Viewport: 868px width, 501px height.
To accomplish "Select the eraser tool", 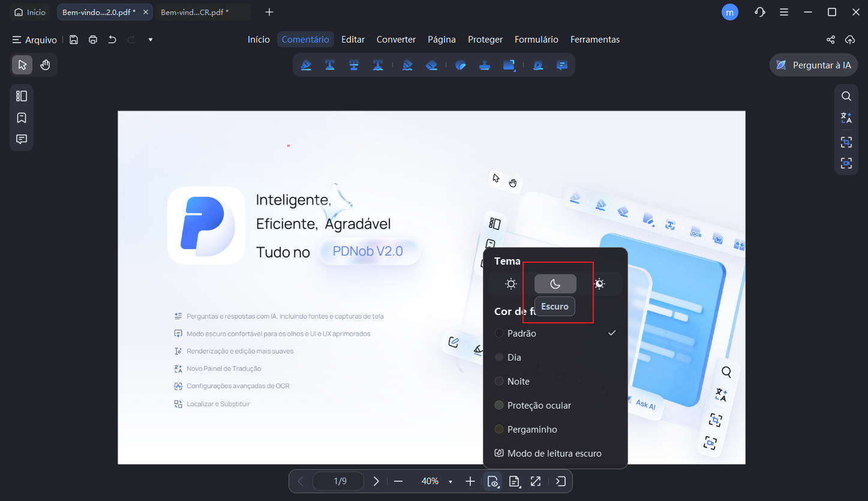I will [431, 65].
